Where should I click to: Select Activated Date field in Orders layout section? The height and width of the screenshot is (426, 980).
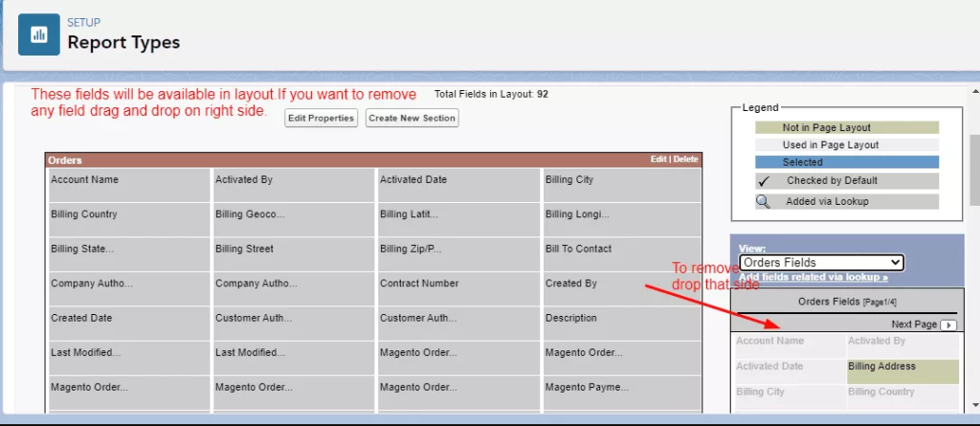(458, 185)
